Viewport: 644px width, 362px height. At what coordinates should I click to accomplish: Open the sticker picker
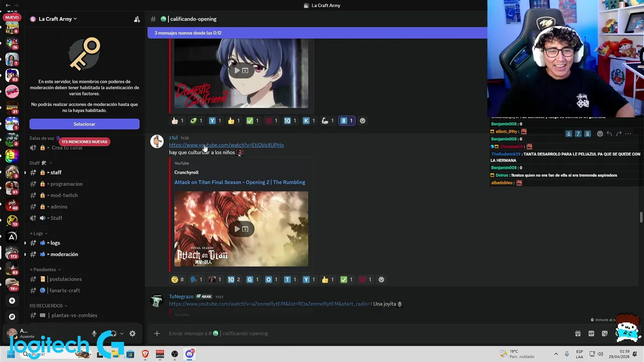pos(605,333)
